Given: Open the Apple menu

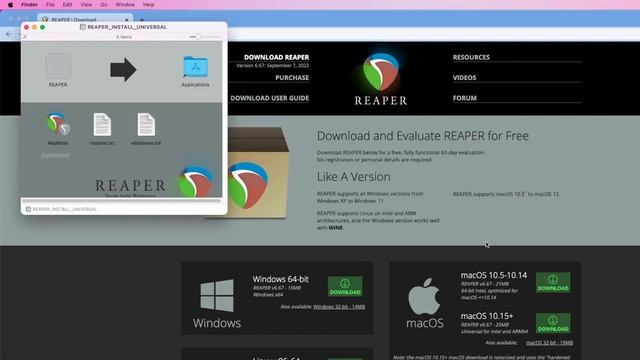Looking at the screenshot, I should [11, 4].
